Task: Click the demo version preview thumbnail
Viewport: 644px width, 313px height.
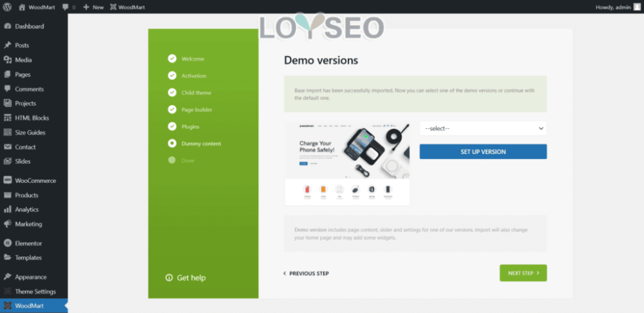Action: (348, 164)
